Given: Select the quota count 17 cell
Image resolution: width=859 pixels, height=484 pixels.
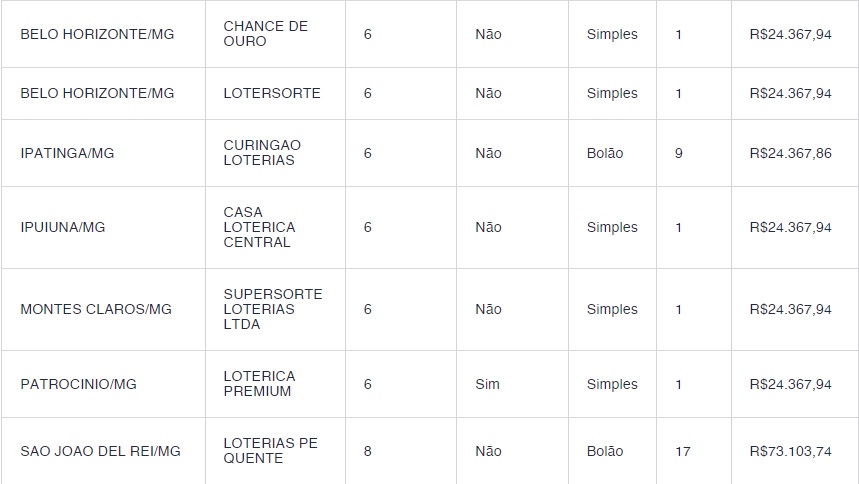Looking at the screenshot, I should click(x=682, y=451).
